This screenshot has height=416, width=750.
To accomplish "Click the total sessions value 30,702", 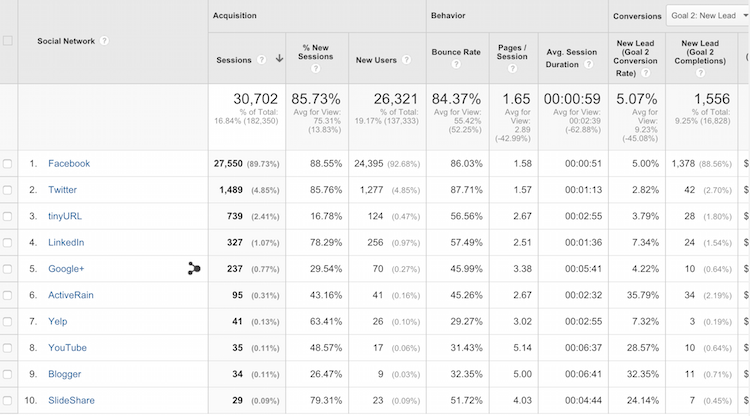I will (x=255, y=99).
